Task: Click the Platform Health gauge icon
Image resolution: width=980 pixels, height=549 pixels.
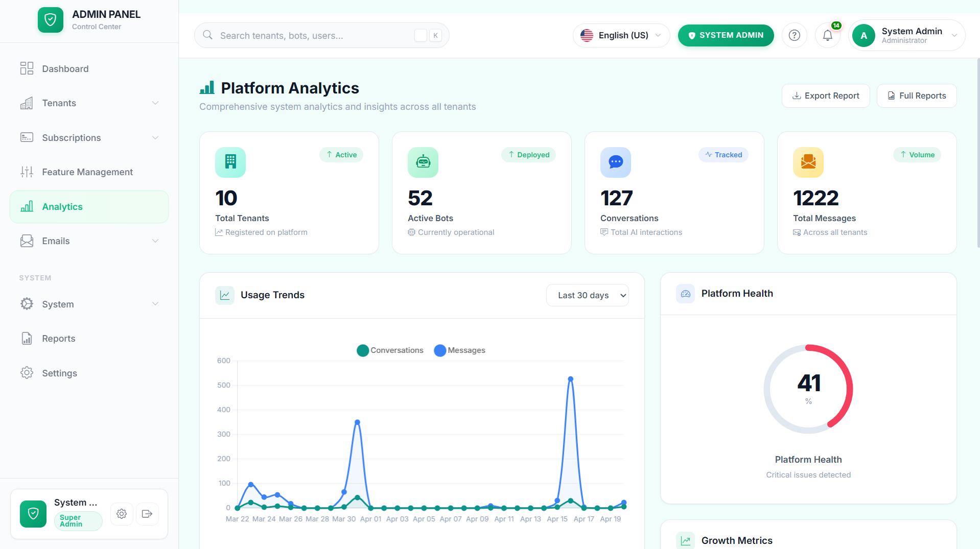Action: 686,294
